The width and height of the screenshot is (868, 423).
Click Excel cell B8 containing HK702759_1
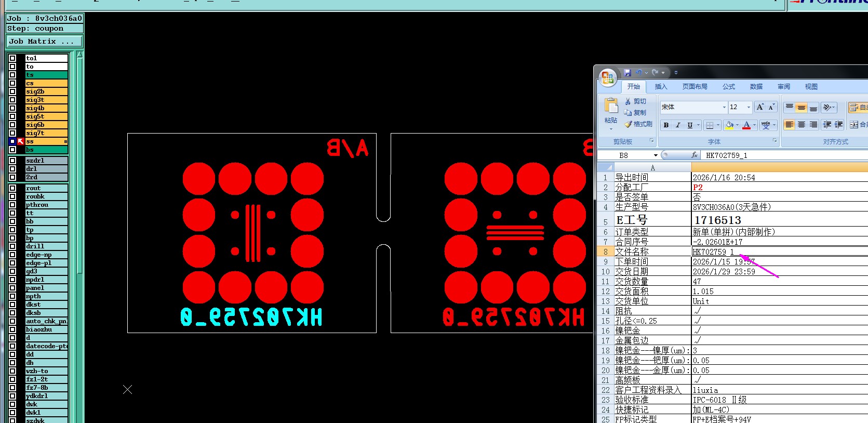(780, 252)
